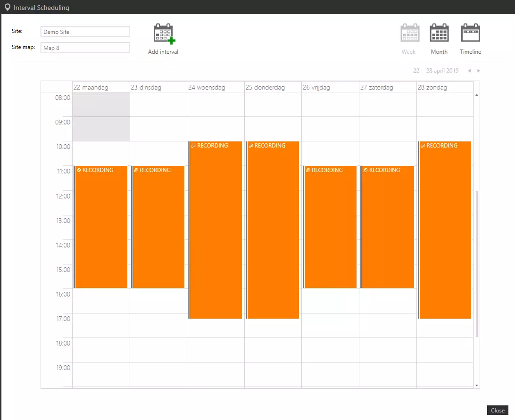Viewport: 515px width, 420px height.
Task: Select the Week view icon
Action: click(x=410, y=33)
